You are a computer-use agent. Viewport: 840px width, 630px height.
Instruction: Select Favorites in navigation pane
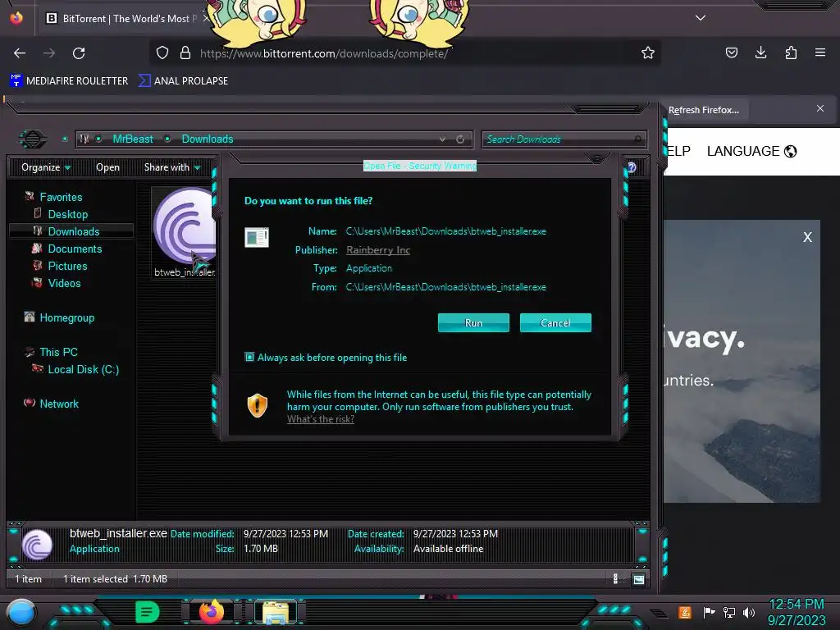click(53, 197)
